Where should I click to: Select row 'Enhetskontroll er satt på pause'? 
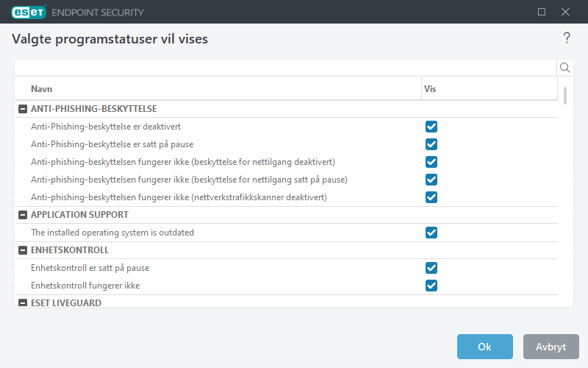coord(287,268)
